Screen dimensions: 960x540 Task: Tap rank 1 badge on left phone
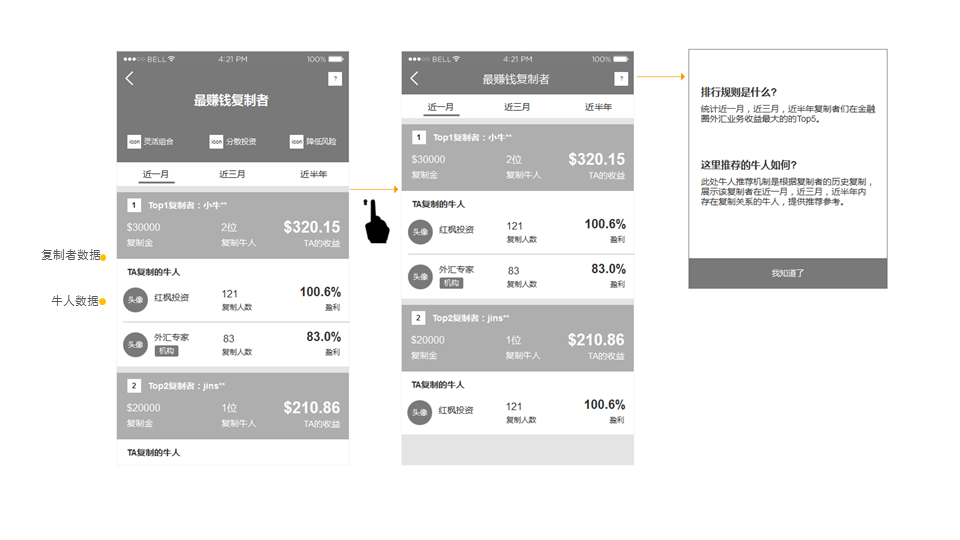tap(133, 205)
